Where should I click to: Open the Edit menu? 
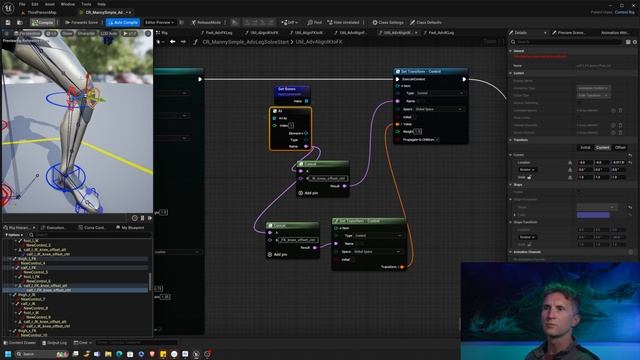tap(35, 4)
